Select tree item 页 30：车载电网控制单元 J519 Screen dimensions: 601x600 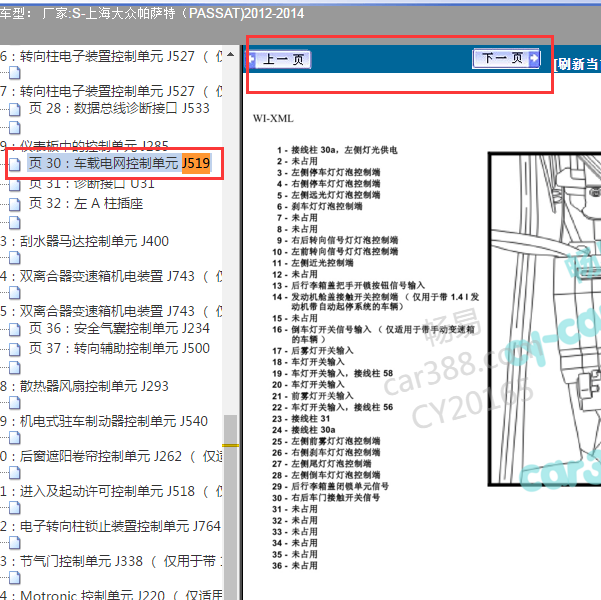click(119, 163)
